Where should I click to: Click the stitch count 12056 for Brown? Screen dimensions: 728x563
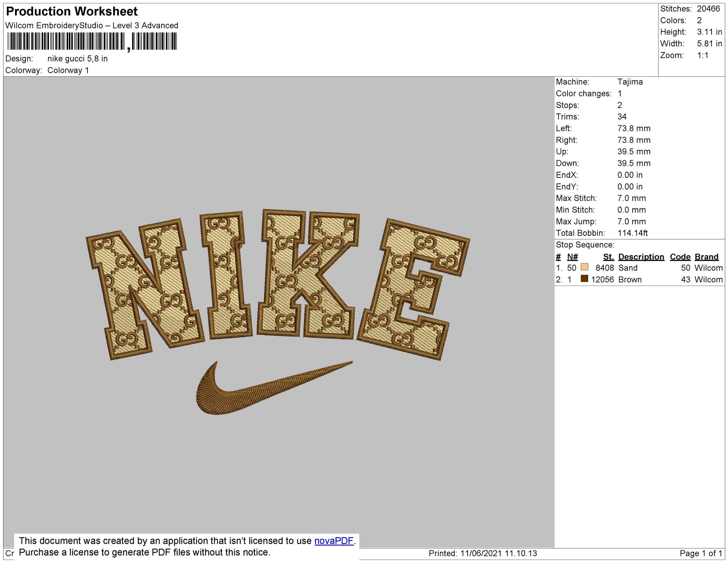click(x=602, y=280)
